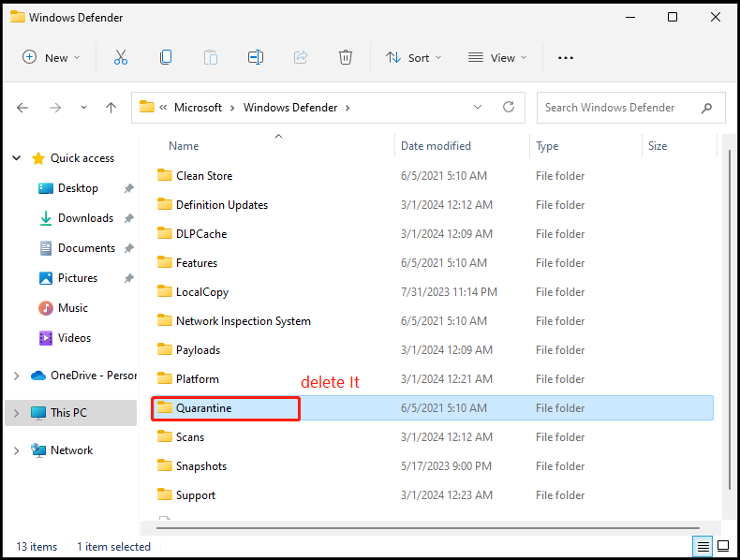Image resolution: width=740 pixels, height=560 pixels.
Task: Select Videos in the sidebar
Action: click(x=74, y=338)
